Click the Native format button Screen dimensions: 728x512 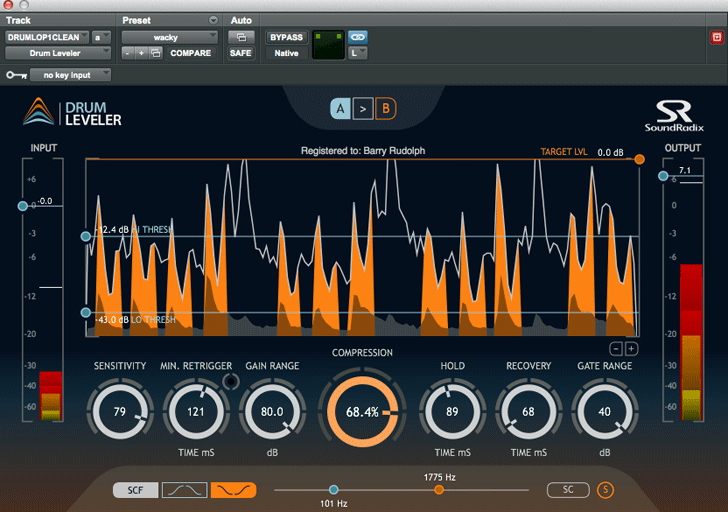pos(286,53)
